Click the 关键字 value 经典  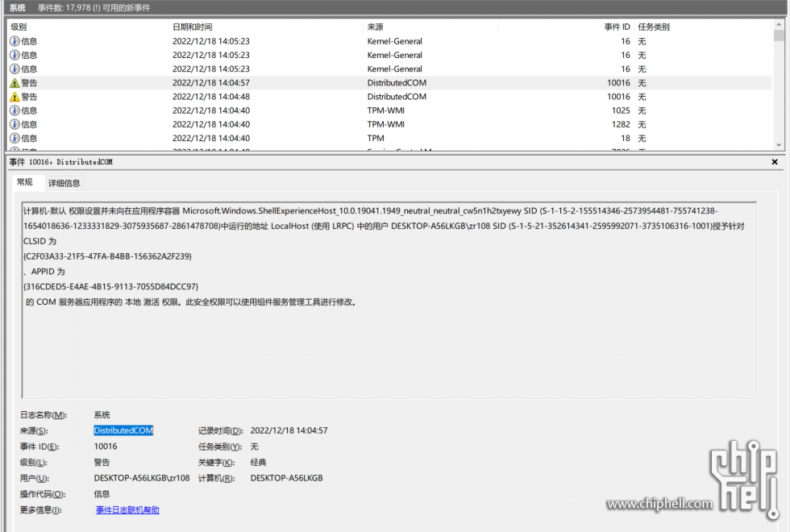click(259, 463)
